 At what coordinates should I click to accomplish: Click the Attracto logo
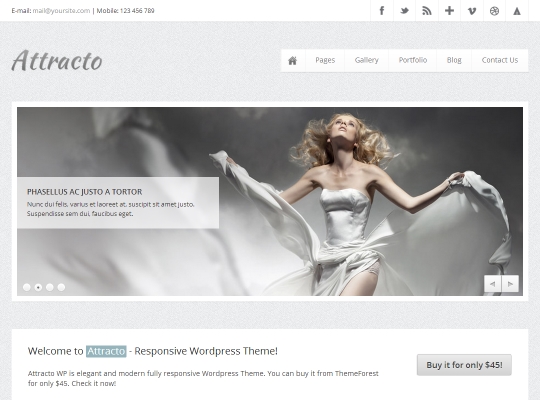(57, 61)
